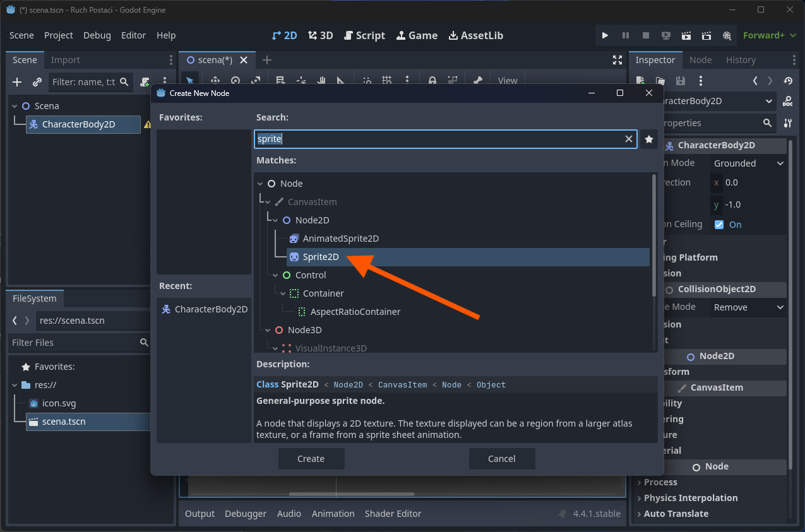Image resolution: width=805 pixels, height=532 pixels.
Task: Click the CharacterBody2D node warning icon
Action: pos(147,124)
